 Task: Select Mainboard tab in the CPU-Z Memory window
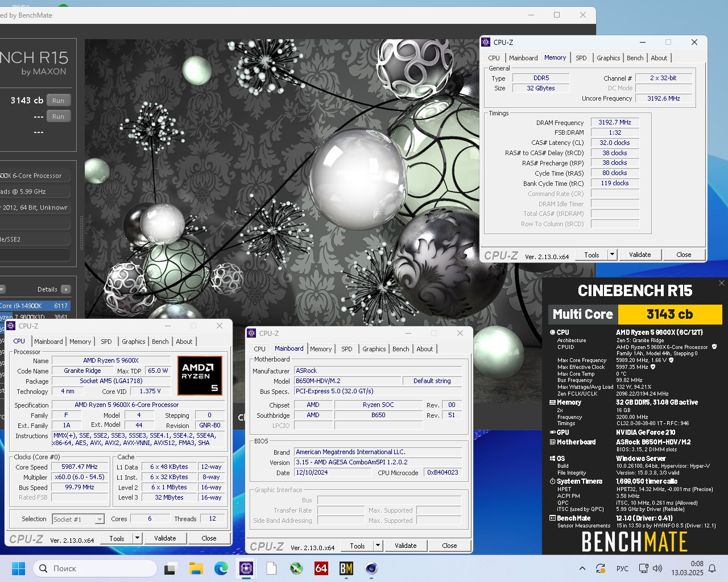[523, 58]
